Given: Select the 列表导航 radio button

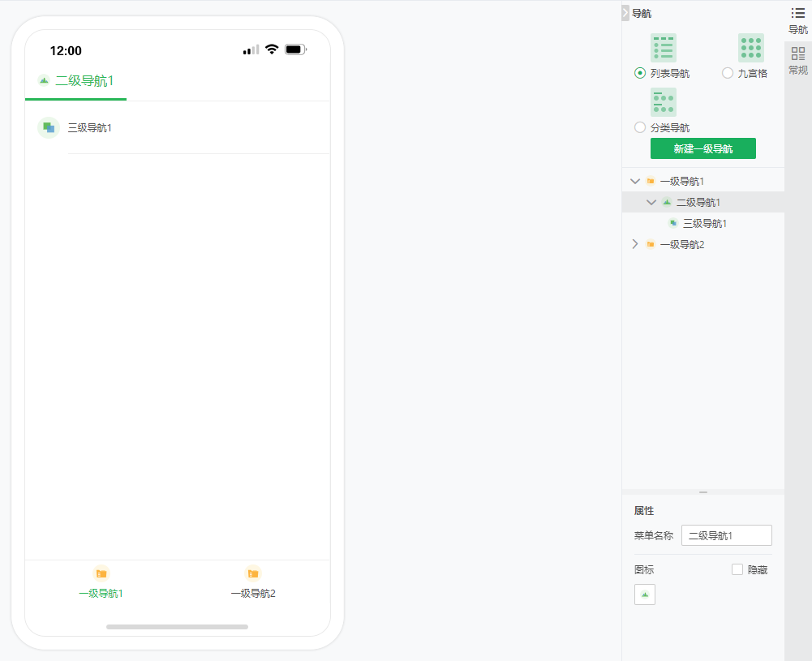Looking at the screenshot, I should click(x=640, y=72).
